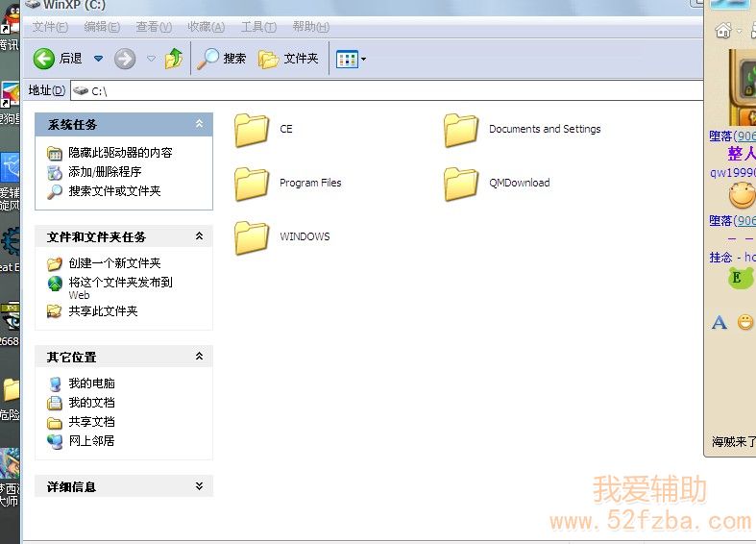The image size is (756, 544).
Task: Select the WINDOWS folder icon
Action: [251, 237]
